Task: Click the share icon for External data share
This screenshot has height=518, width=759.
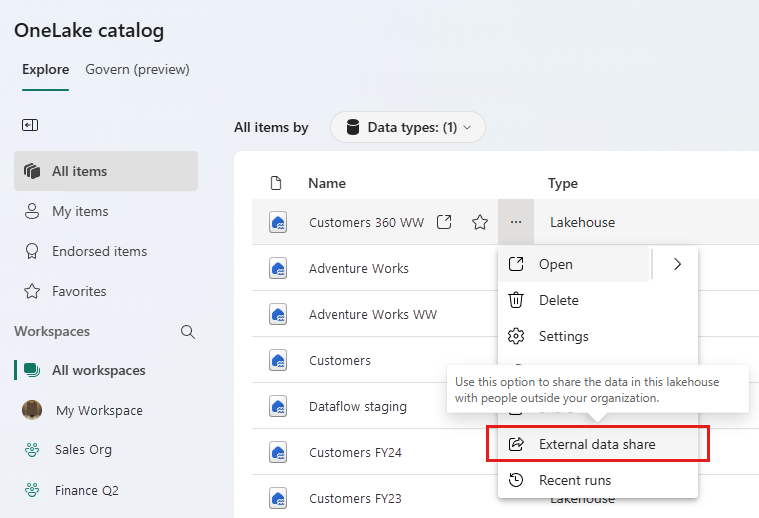Action: point(516,444)
